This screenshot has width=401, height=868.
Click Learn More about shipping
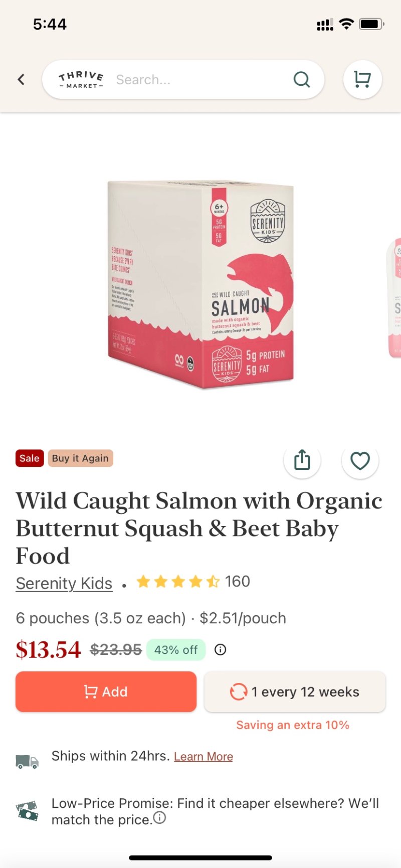(x=204, y=756)
